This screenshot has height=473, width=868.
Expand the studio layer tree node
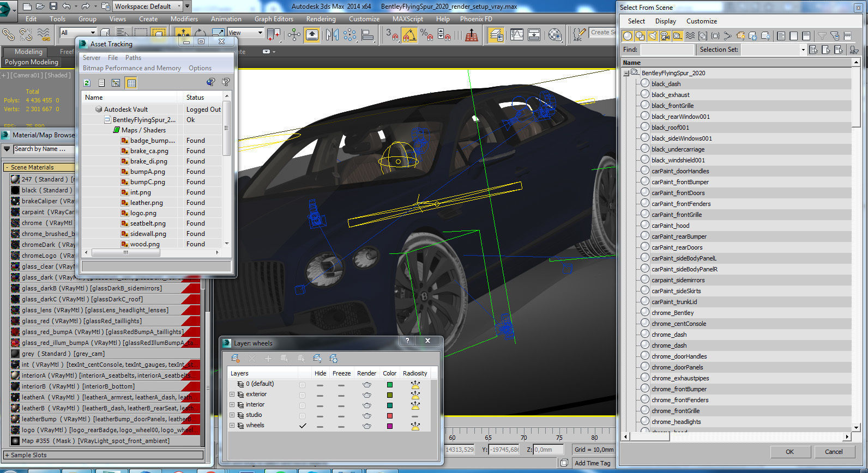(232, 415)
